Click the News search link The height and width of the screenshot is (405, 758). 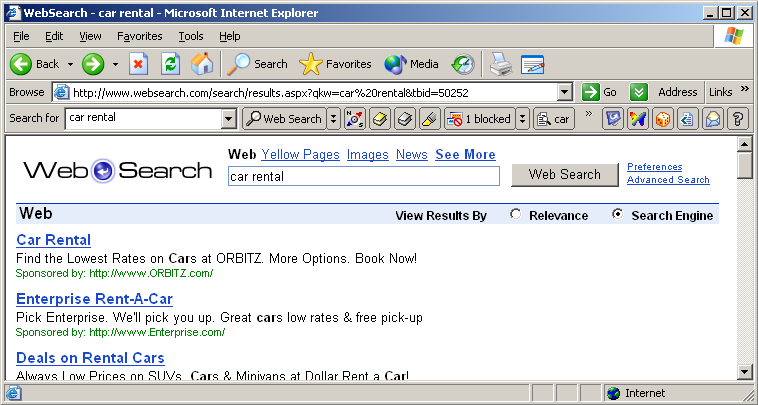[411, 155]
